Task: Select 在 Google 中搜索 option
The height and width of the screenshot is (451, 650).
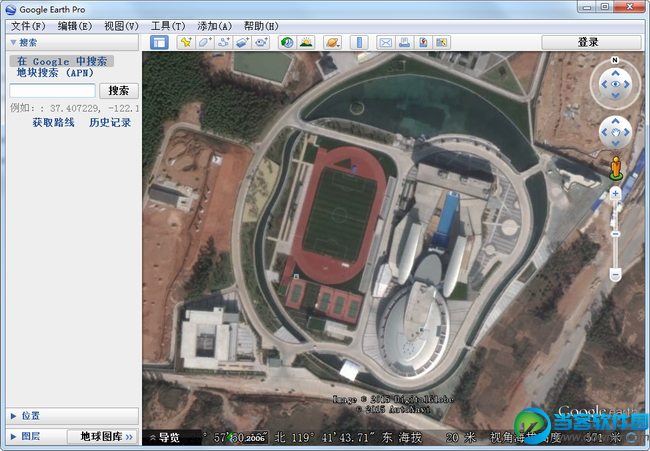Action: [62, 61]
